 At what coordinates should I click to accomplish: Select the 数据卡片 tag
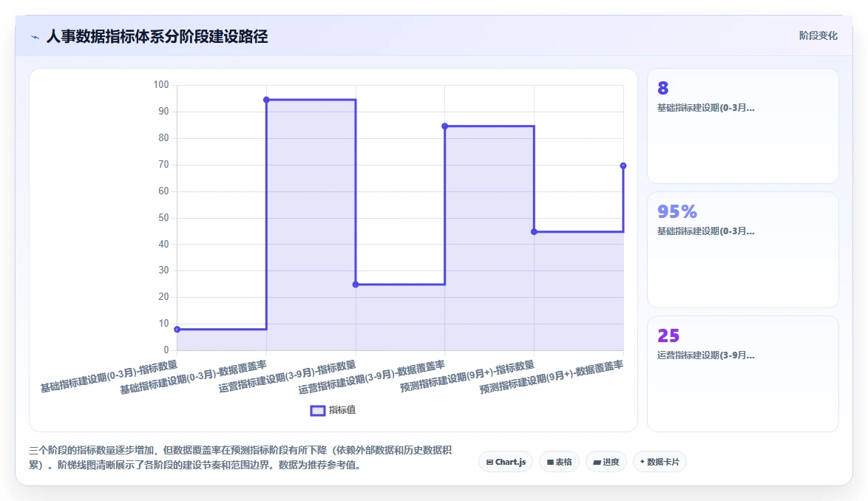coord(660,462)
